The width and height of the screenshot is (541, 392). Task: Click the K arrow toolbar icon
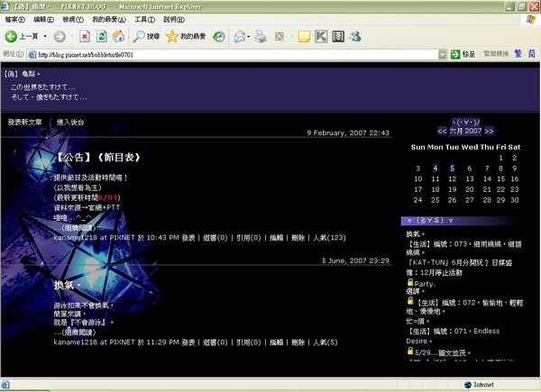pyautogui.click(x=321, y=36)
